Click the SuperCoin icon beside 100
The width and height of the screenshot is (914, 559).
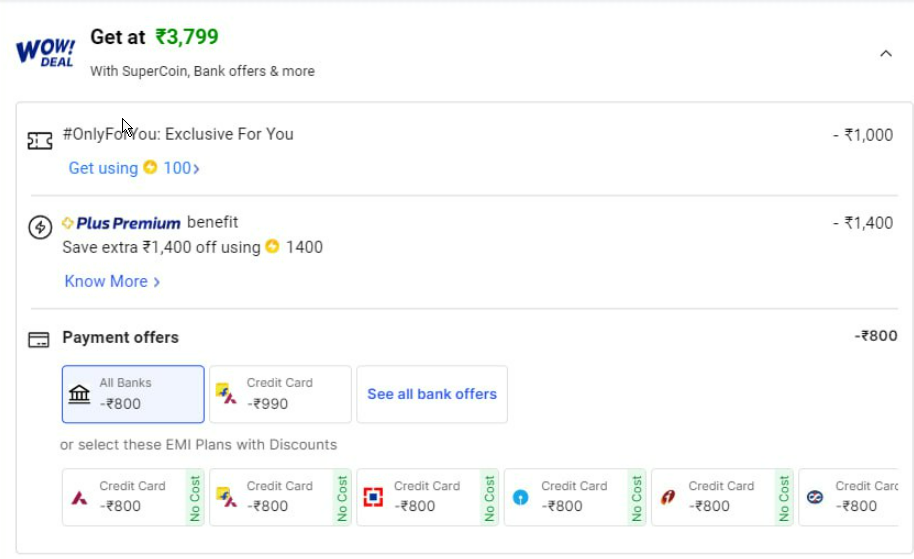click(150, 167)
